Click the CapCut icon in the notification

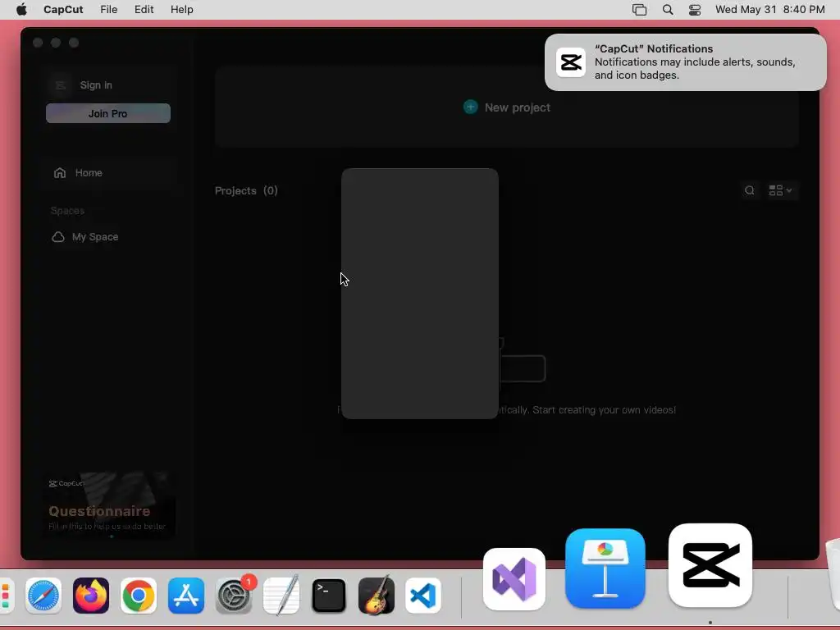point(571,62)
